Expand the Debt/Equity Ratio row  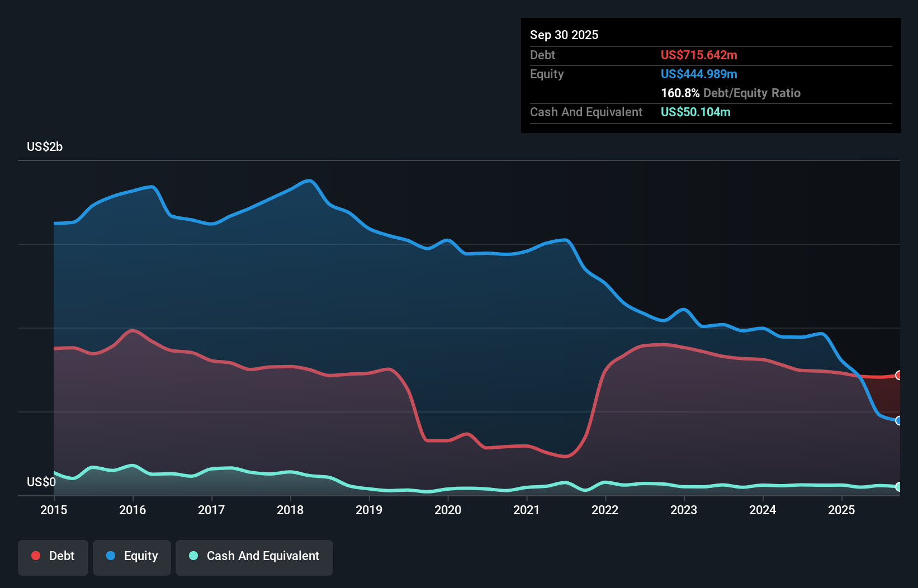[731, 93]
